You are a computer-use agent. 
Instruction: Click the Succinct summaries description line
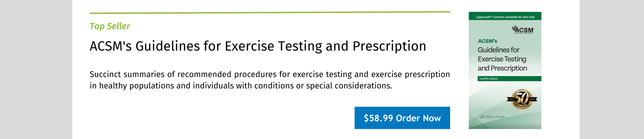click(270, 74)
